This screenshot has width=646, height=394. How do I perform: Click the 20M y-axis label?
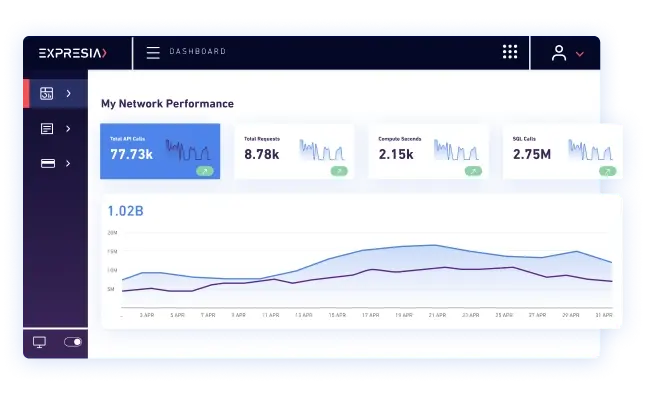112,233
